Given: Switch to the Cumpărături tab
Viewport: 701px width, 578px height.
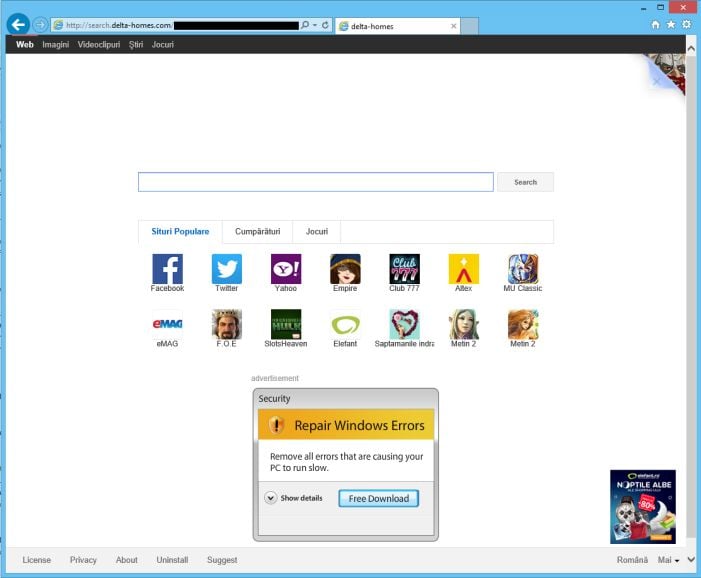Looking at the screenshot, I should tap(258, 232).
